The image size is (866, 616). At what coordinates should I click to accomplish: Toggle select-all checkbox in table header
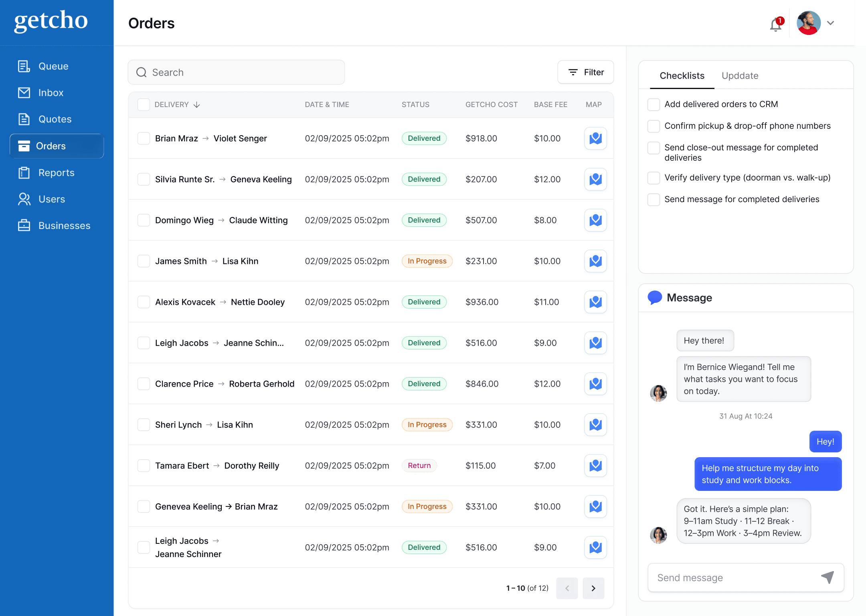click(x=144, y=105)
